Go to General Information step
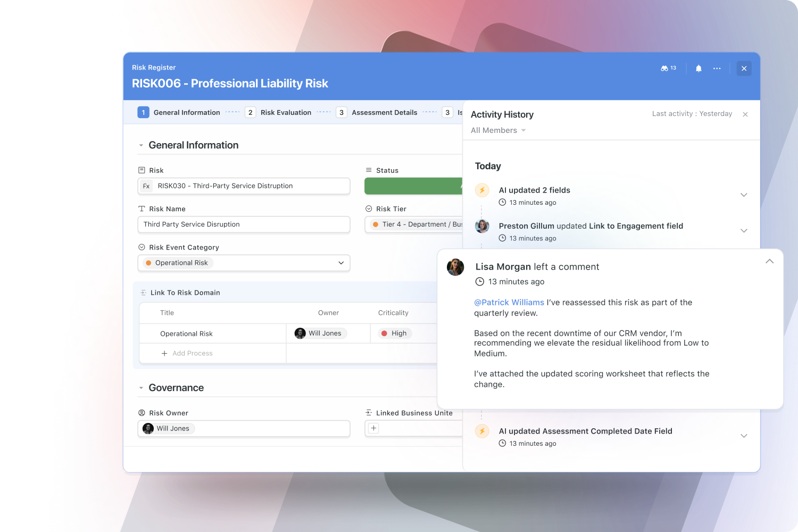Image resolution: width=798 pixels, height=532 pixels. [179, 112]
